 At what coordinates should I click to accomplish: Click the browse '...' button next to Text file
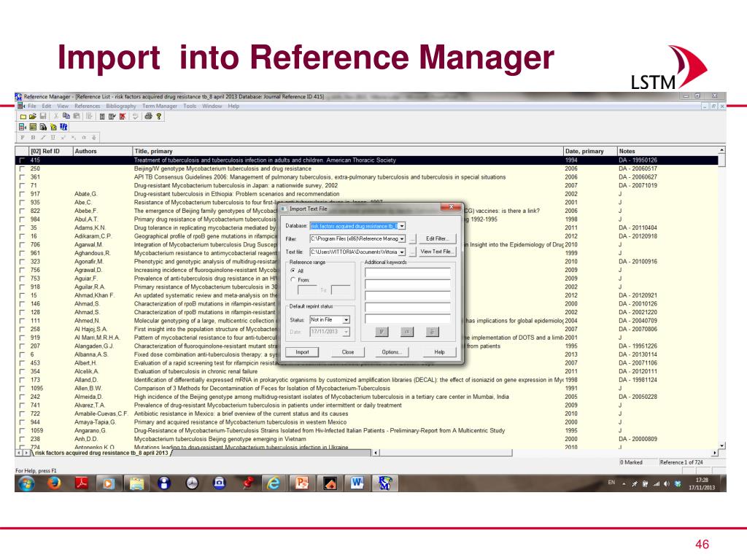(412, 252)
